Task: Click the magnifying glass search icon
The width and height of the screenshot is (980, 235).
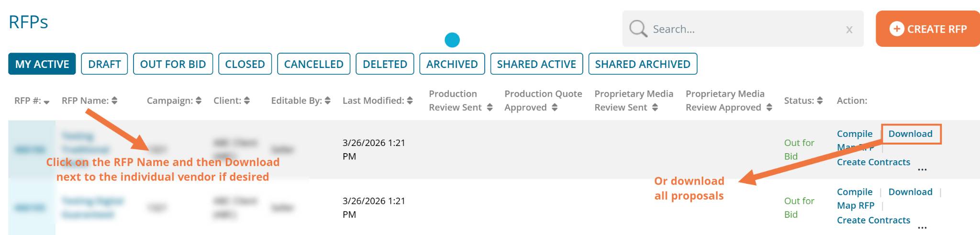Action: [x=638, y=29]
